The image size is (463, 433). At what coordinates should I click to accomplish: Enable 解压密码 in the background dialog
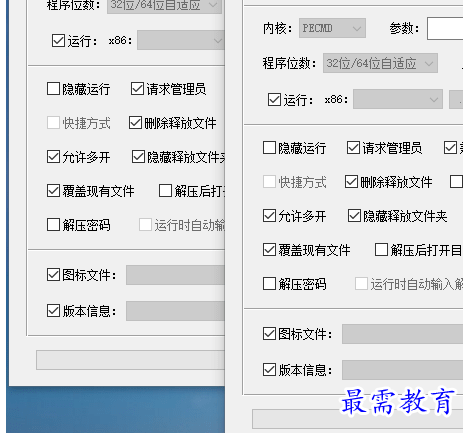(x=53, y=225)
